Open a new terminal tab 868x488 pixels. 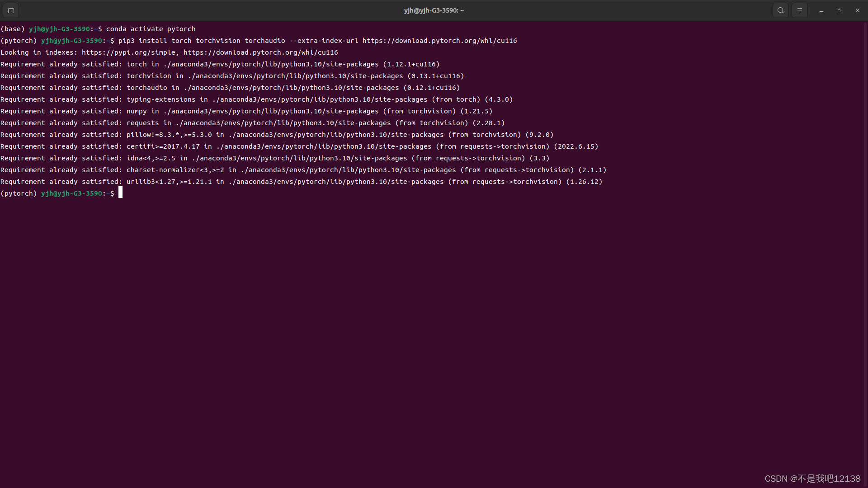tap(11, 10)
